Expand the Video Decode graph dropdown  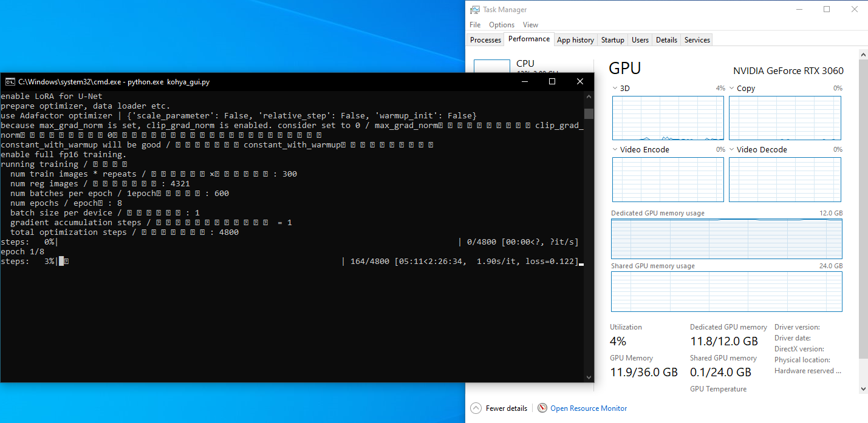(731, 150)
